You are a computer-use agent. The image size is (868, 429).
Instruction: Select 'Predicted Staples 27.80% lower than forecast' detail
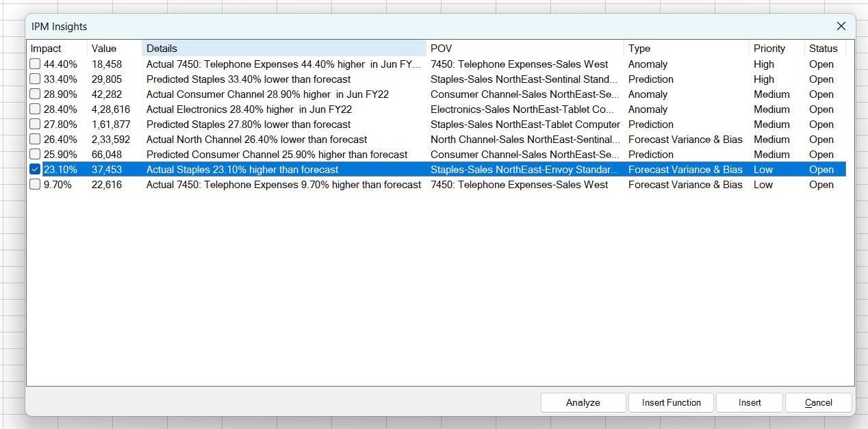pos(248,124)
